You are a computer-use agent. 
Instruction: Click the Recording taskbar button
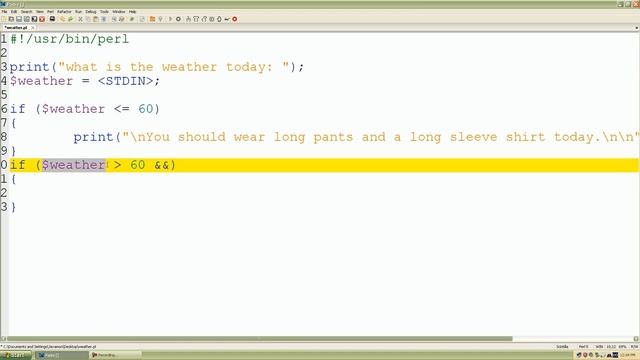(116, 356)
